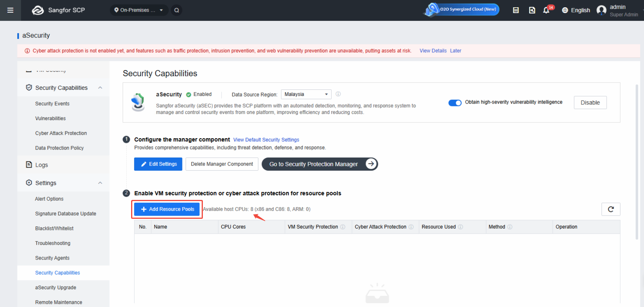Click Add Resource Pools button

point(167,209)
